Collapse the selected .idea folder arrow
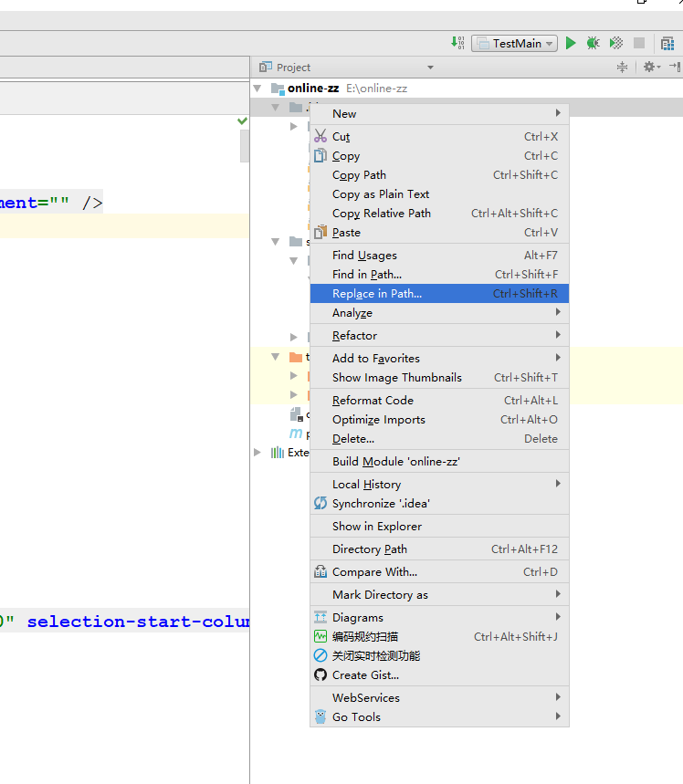683x784 pixels. tap(276, 108)
